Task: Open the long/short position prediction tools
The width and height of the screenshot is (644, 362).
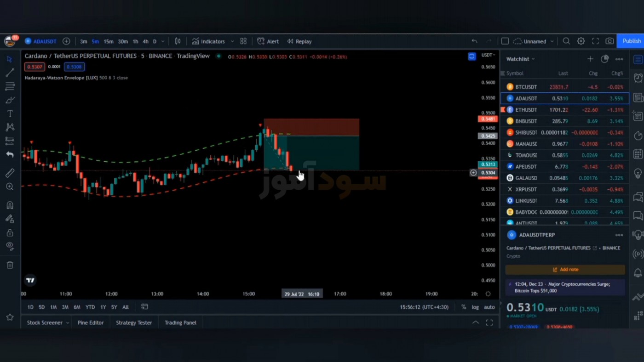Action: [10, 141]
